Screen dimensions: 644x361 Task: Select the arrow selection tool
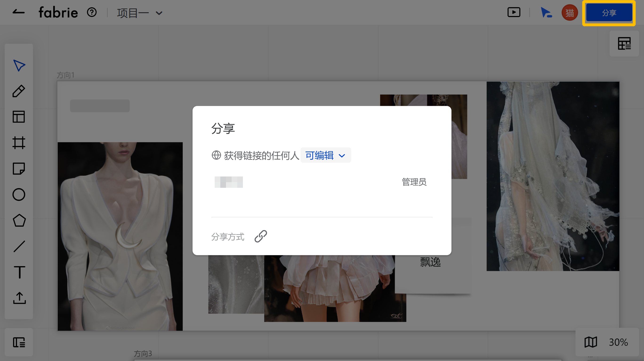(x=19, y=65)
